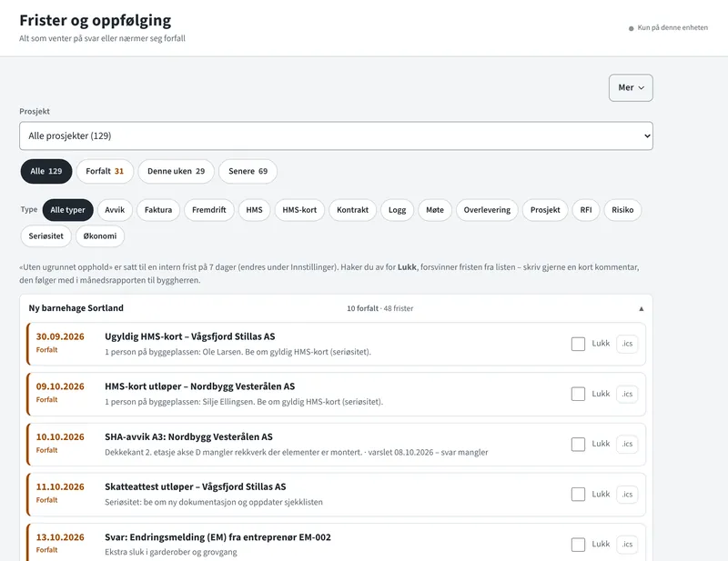The height and width of the screenshot is (561, 728).
Task: Select the Alle 129 filter tab
Action: [46, 171]
